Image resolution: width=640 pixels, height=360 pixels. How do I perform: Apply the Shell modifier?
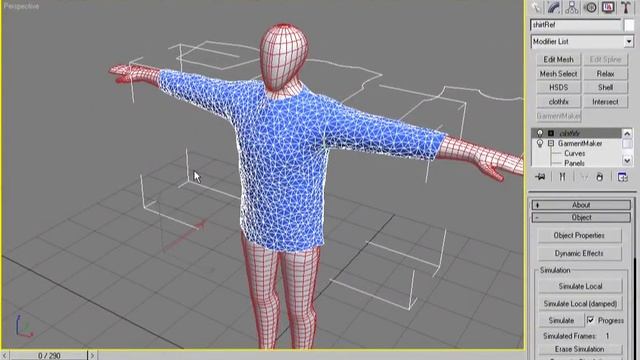(x=605, y=87)
